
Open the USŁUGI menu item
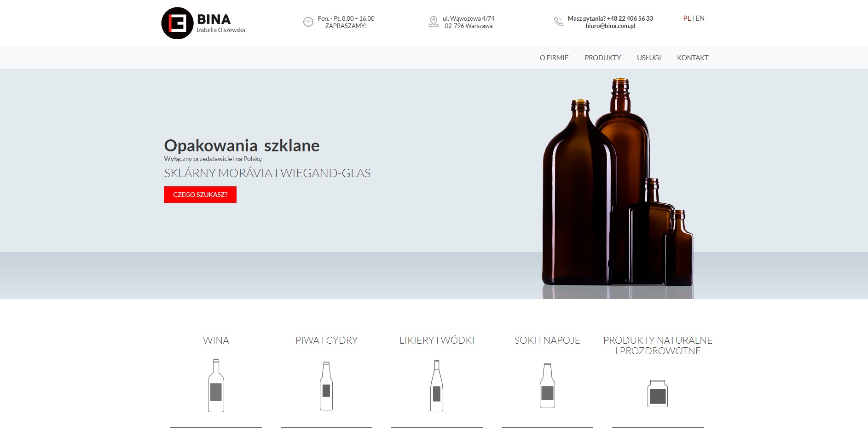click(649, 58)
